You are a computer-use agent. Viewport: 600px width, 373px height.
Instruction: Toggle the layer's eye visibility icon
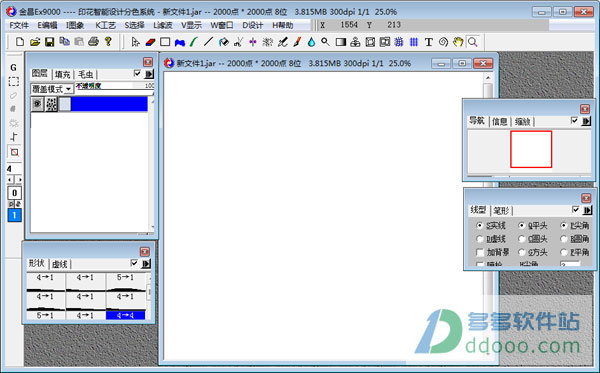(37, 104)
